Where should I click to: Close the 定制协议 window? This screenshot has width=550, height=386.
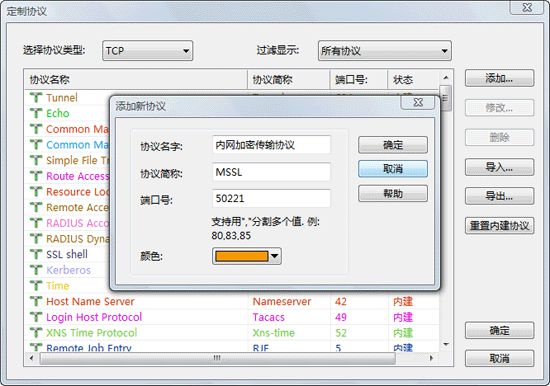[x=527, y=7]
